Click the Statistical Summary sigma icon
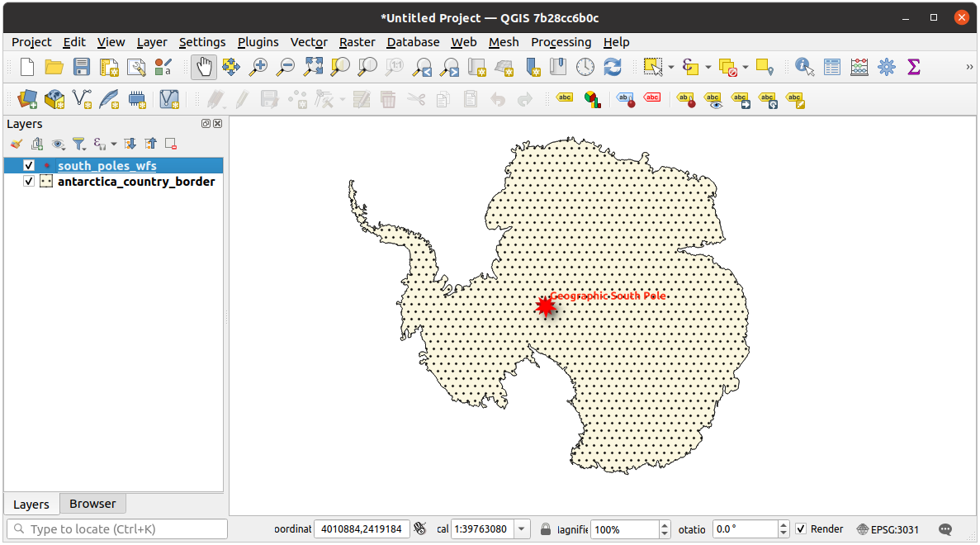The height and width of the screenshot is (545, 980). (914, 67)
